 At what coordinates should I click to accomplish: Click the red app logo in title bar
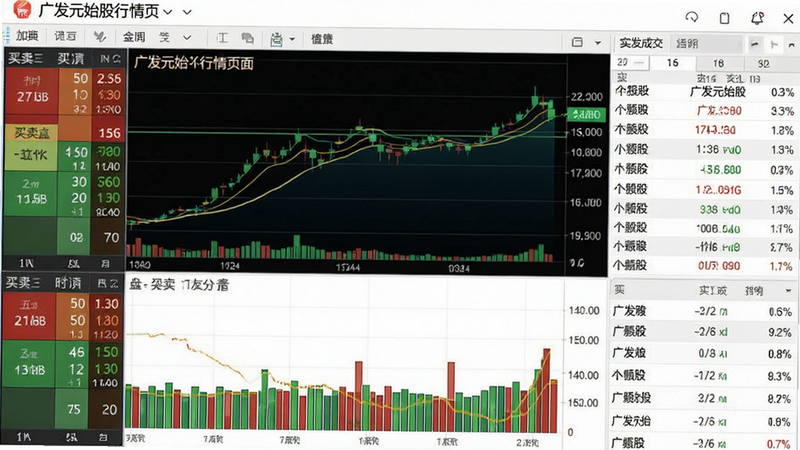click(21, 10)
